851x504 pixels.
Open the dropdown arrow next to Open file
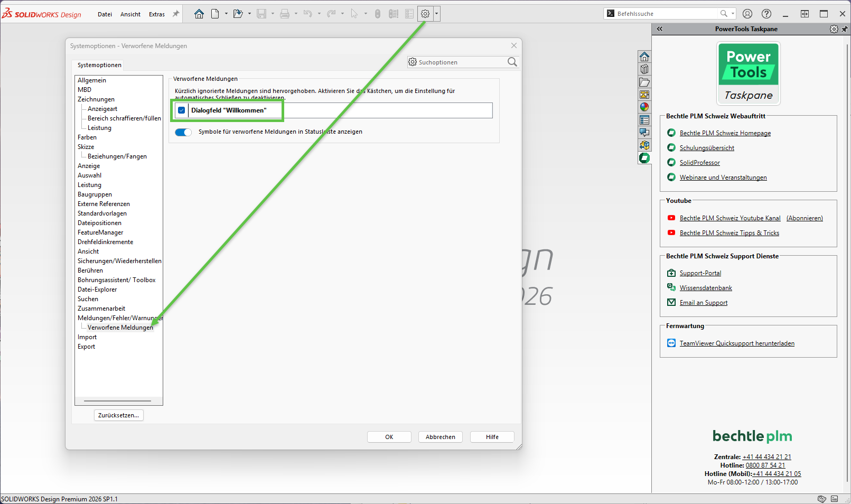tap(249, 14)
